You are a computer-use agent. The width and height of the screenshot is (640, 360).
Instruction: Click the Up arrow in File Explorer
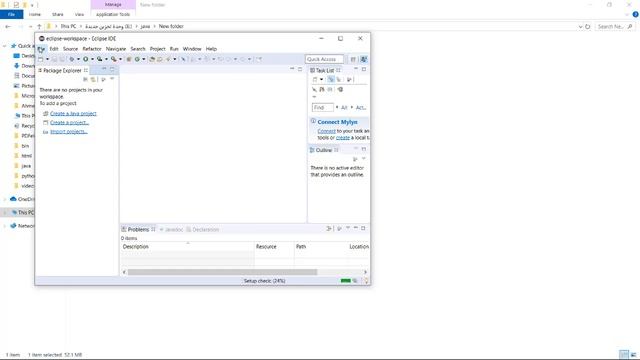(x=39, y=27)
